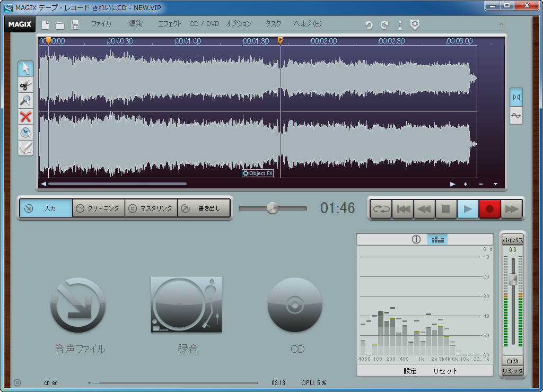Open the タスク menu
This screenshot has width=543, height=392.
(273, 23)
